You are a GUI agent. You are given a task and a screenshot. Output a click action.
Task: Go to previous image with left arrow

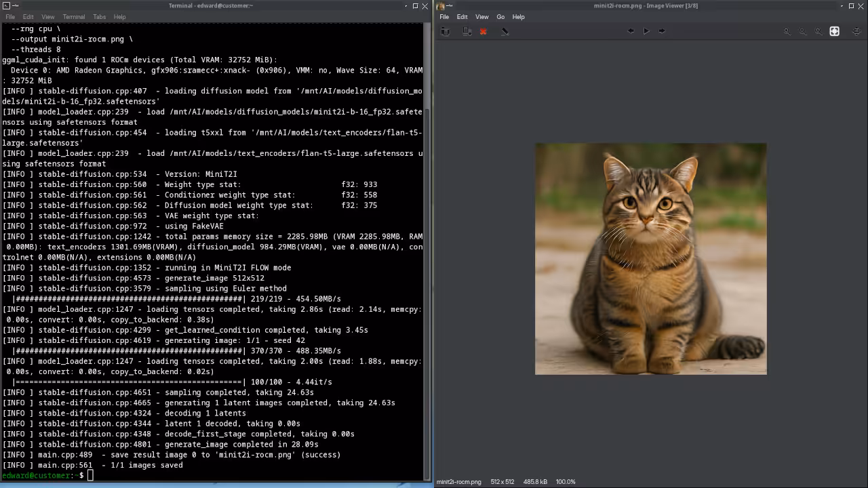pyautogui.click(x=631, y=31)
